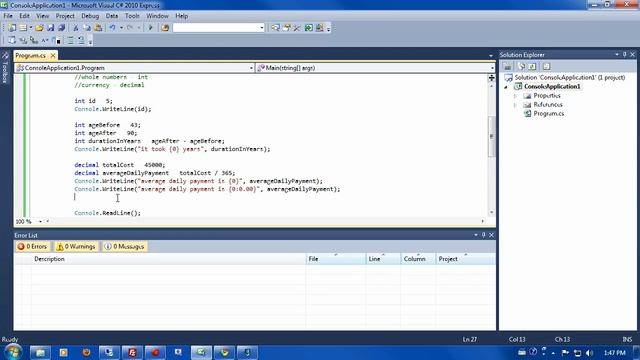Image resolution: width=640 pixels, height=360 pixels.
Task: Open the Project menu
Action: (x=65, y=16)
